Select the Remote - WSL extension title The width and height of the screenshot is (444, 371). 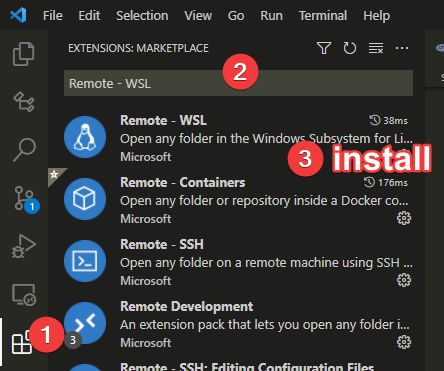click(x=163, y=120)
